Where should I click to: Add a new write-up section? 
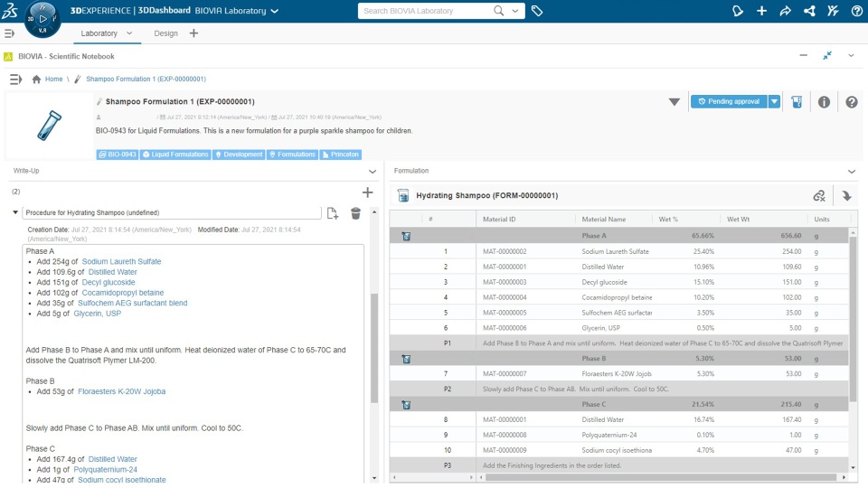pos(368,192)
